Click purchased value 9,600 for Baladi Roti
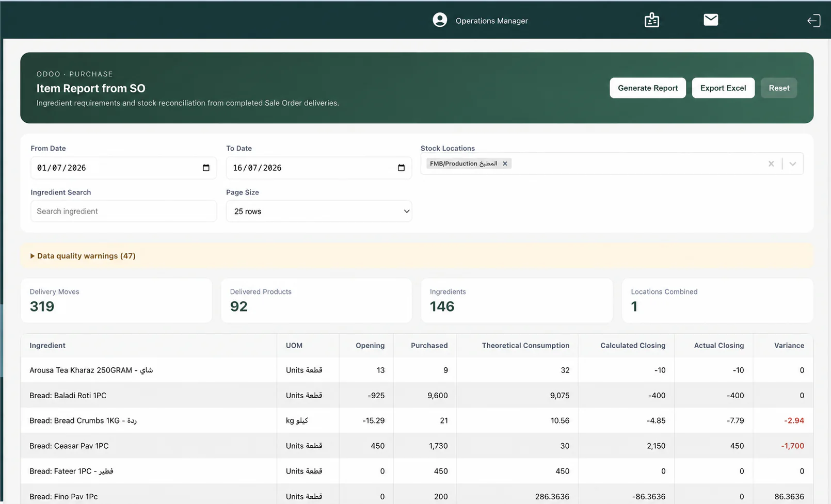831x504 pixels. (x=438, y=395)
